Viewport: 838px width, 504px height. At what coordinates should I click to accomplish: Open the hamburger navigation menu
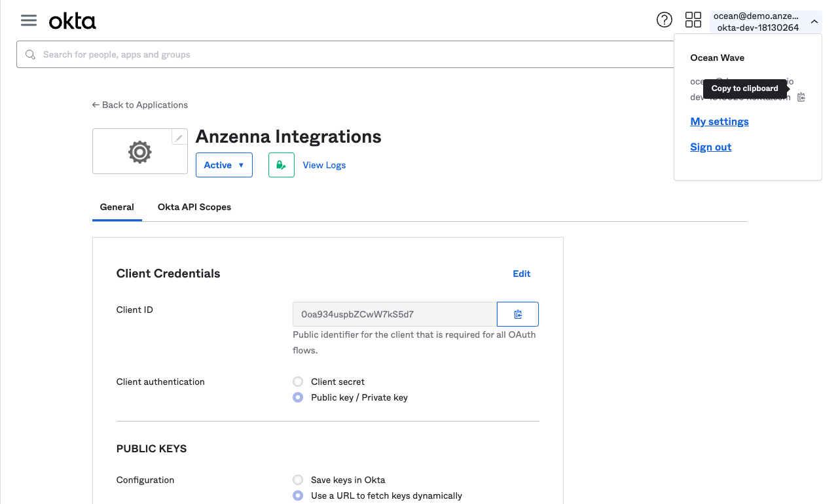click(29, 20)
